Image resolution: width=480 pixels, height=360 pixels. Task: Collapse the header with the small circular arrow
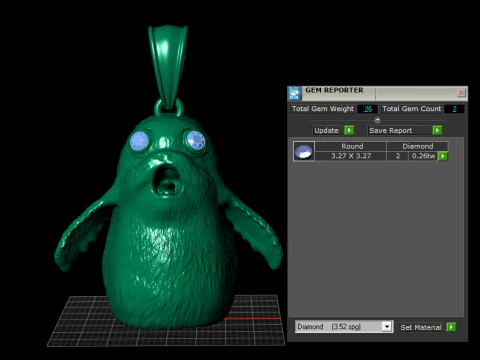pos(377,120)
